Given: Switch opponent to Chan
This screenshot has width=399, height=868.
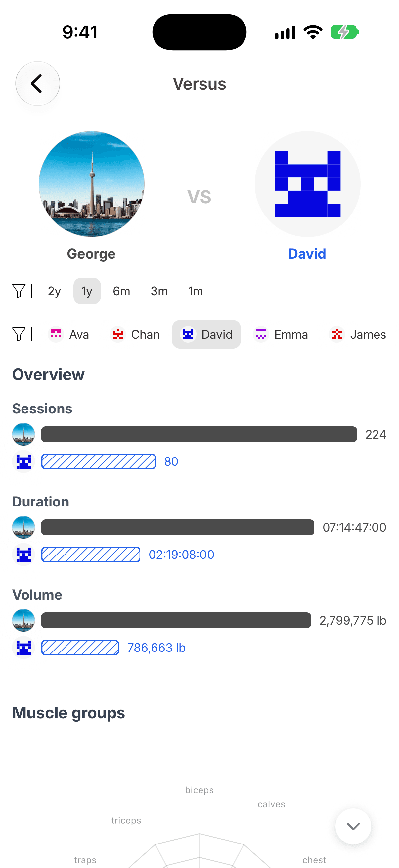Looking at the screenshot, I should pos(135,334).
